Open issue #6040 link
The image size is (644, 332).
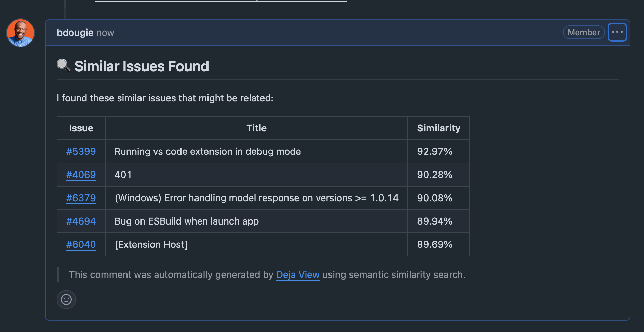point(81,244)
